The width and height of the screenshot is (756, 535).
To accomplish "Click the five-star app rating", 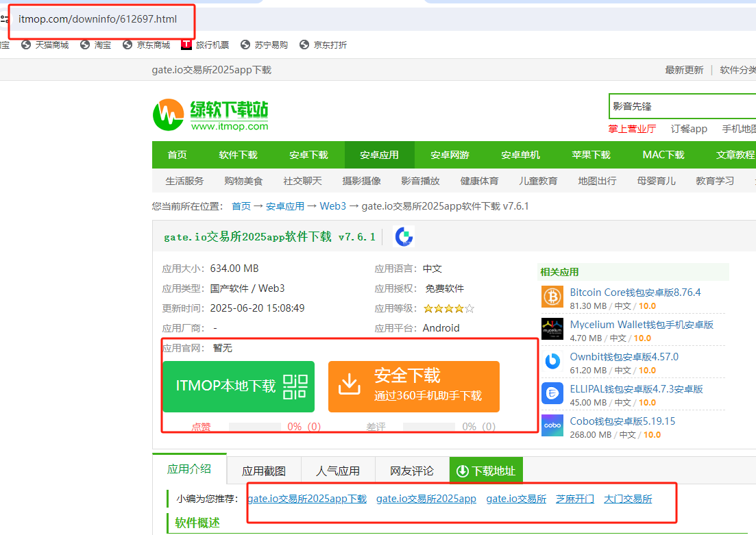I will coord(449,308).
